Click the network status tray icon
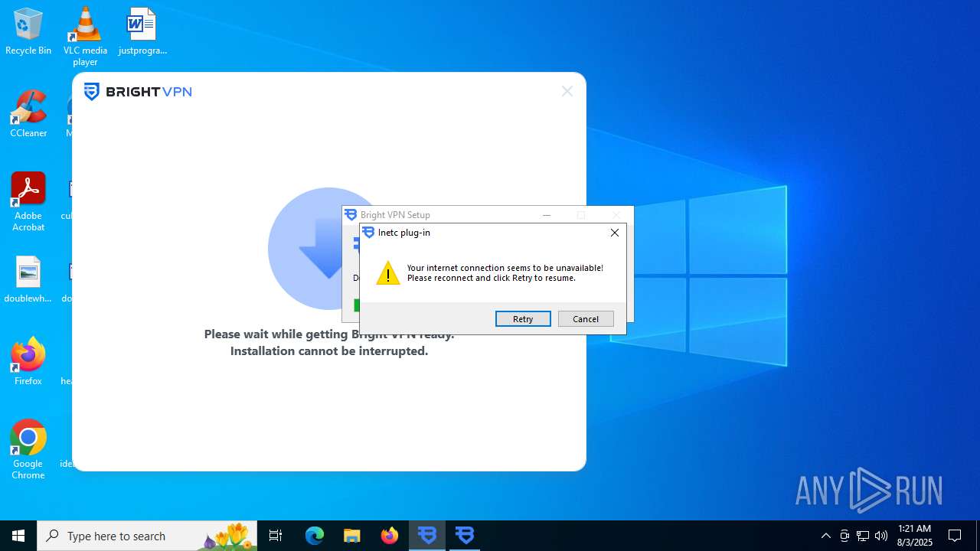Image resolution: width=980 pixels, height=551 pixels. 863,536
